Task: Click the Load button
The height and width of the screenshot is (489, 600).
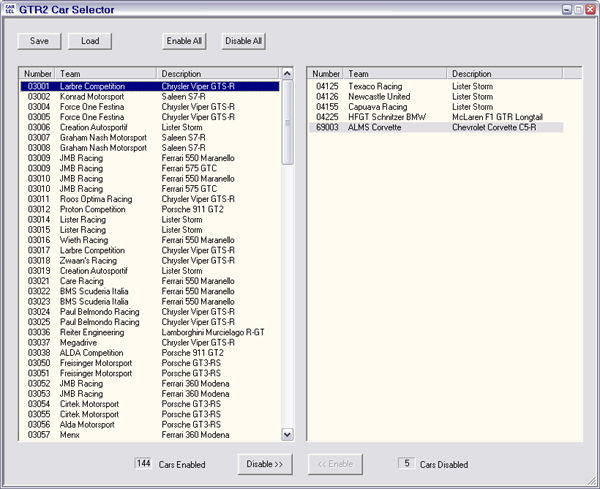Action: (90, 41)
